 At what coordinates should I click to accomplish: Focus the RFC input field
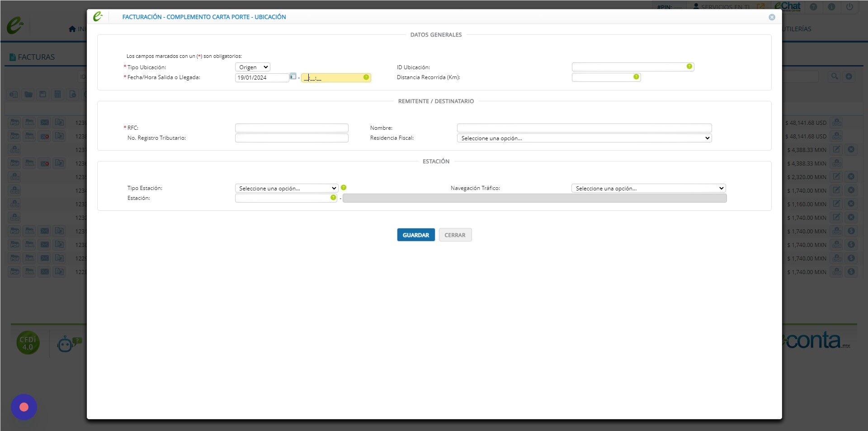point(292,128)
